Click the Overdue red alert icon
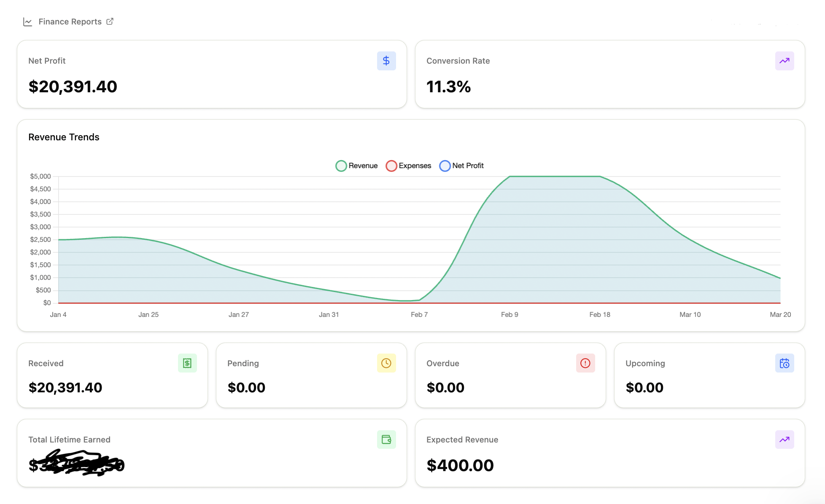Screen dimensions: 825x504 [585, 363]
